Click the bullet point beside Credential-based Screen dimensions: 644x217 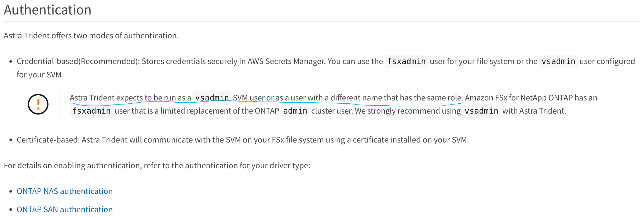(11, 62)
